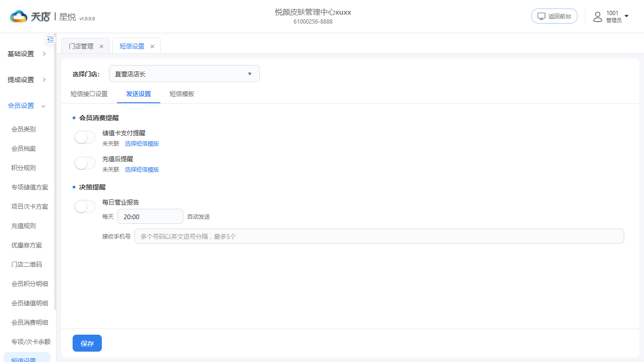This screenshot has width=644, height=362.
Task: Open the 1001 管理员 account dropdown
Action: [x=611, y=16]
